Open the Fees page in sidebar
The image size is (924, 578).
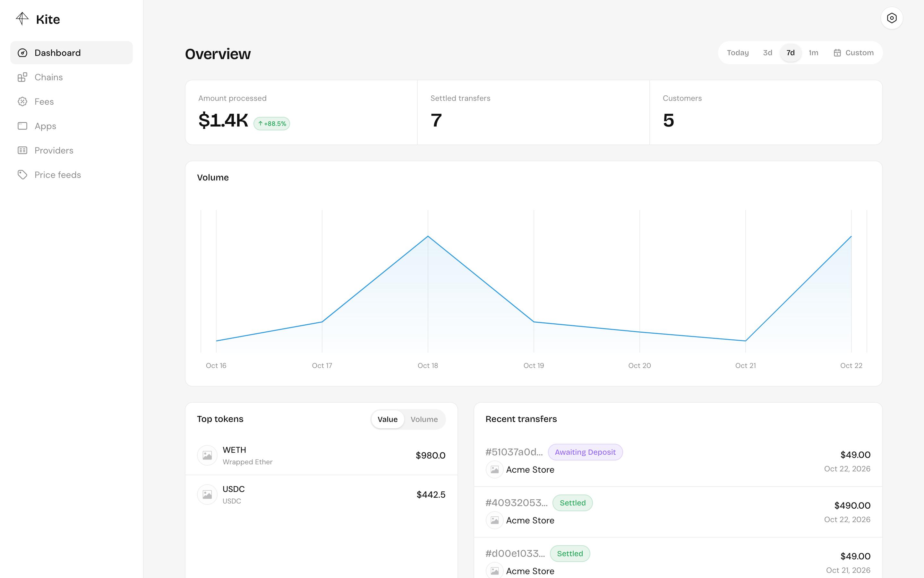72,102
